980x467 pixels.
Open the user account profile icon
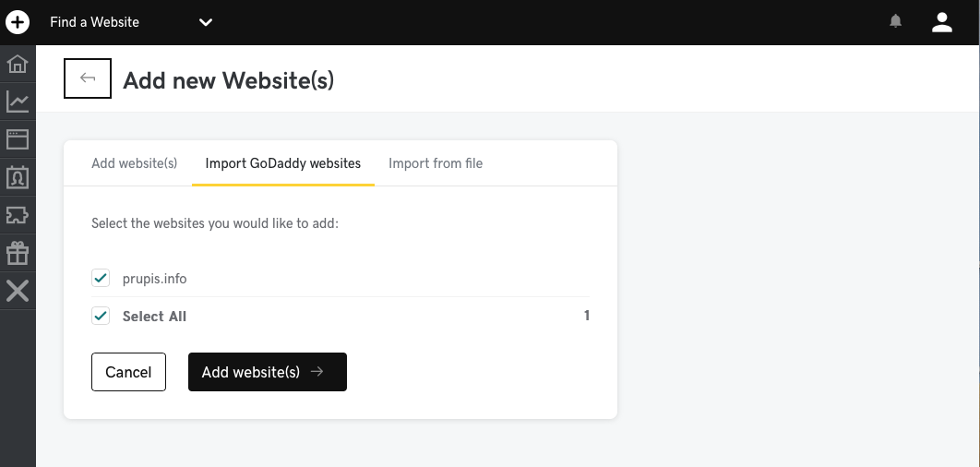941,22
